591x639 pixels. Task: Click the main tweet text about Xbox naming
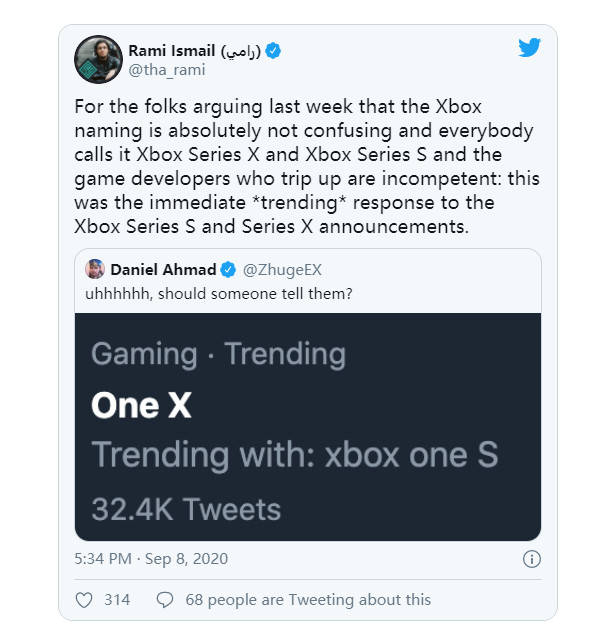307,166
